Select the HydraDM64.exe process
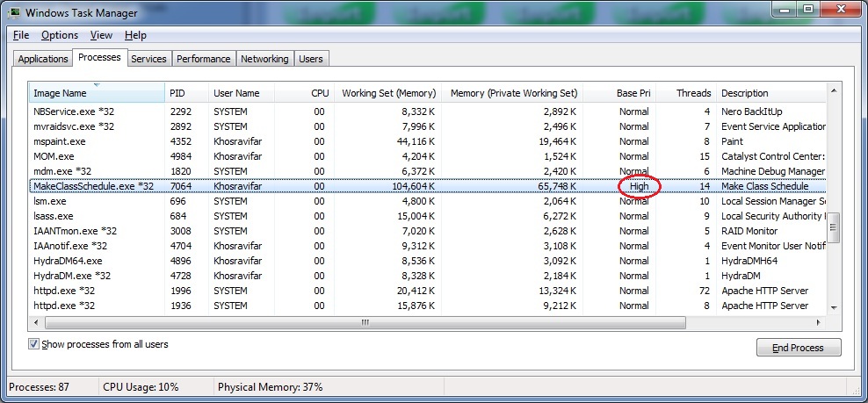The image size is (868, 403). [x=427, y=261]
